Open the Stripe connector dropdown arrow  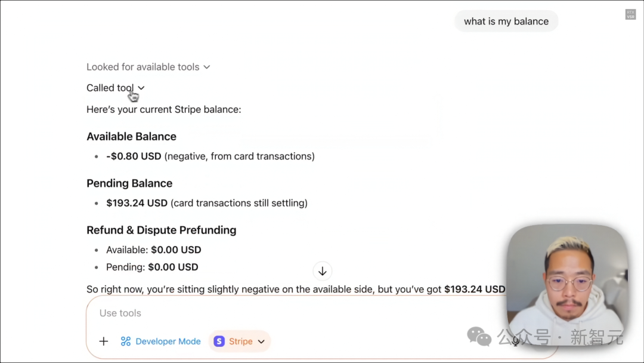click(x=261, y=342)
